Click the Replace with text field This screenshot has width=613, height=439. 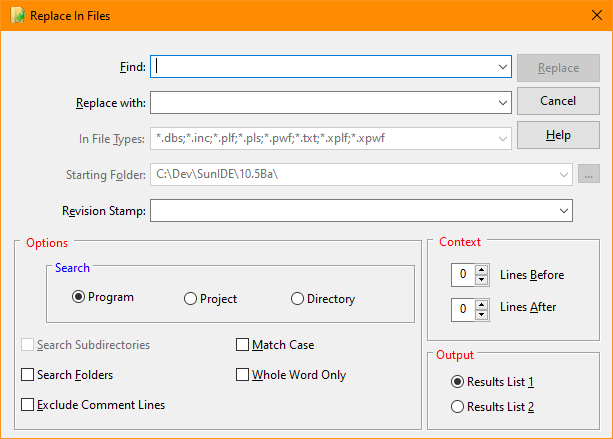coord(322,102)
